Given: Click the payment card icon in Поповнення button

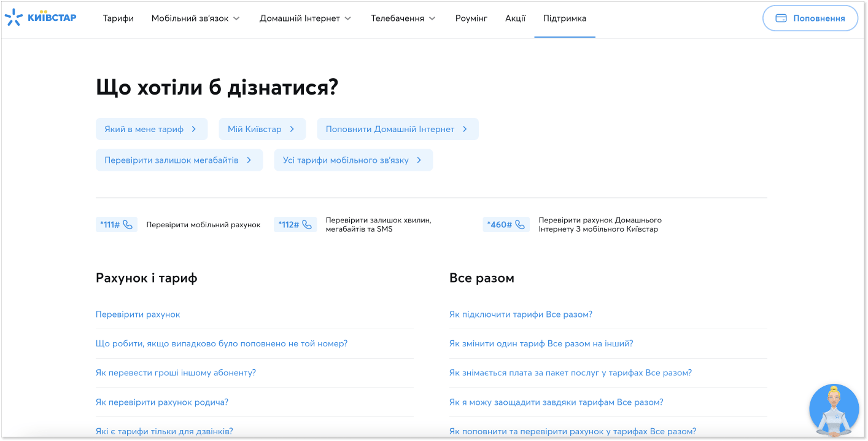Looking at the screenshot, I should [x=780, y=18].
